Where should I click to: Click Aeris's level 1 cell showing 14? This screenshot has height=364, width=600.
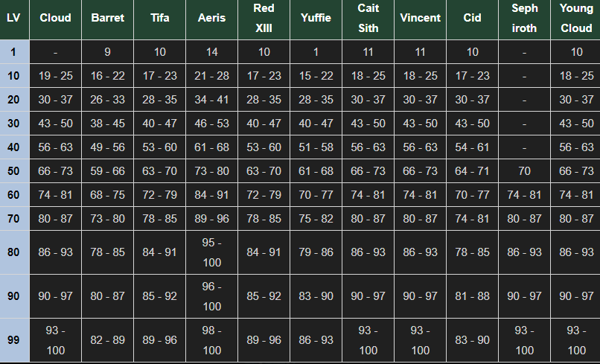(212, 52)
